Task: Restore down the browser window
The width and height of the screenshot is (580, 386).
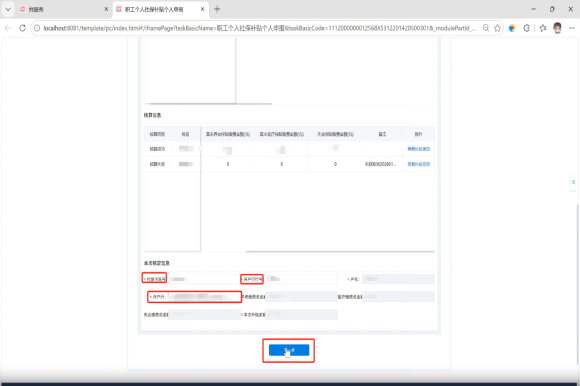Action: tap(552, 9)
